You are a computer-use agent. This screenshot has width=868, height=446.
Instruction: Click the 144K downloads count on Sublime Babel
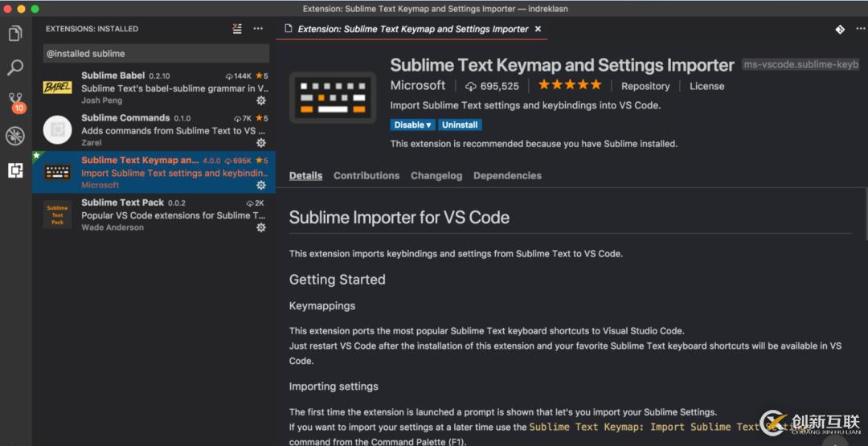[239, 76]
